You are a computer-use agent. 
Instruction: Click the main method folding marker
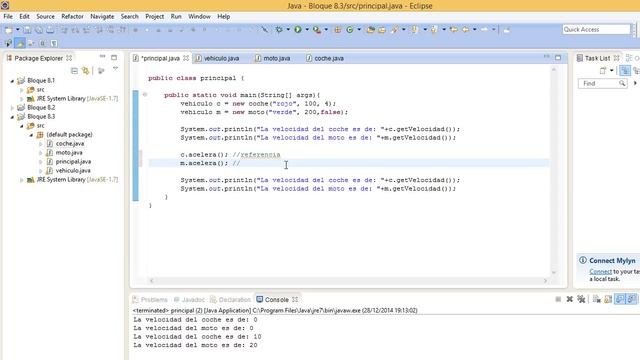tap(145, 95)
